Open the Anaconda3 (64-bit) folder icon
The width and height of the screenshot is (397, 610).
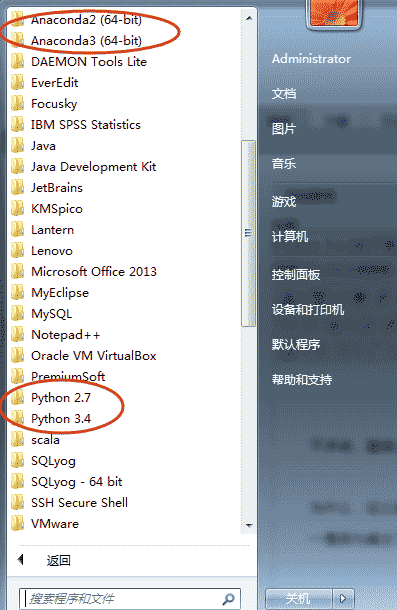point(18,40)
